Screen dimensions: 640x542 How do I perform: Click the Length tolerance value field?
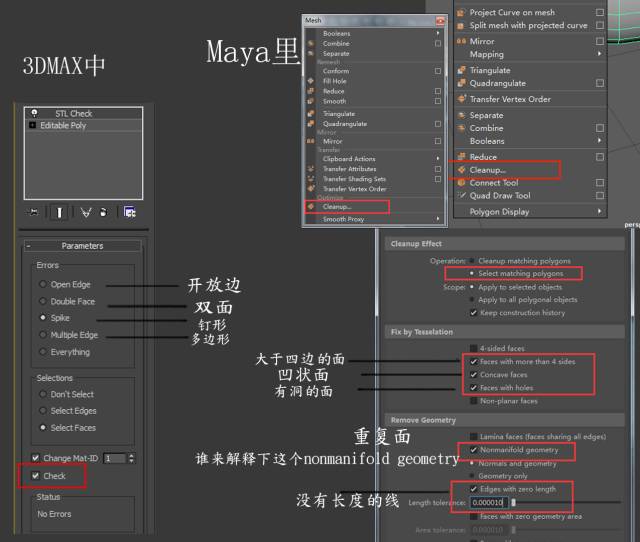(489, 502)
